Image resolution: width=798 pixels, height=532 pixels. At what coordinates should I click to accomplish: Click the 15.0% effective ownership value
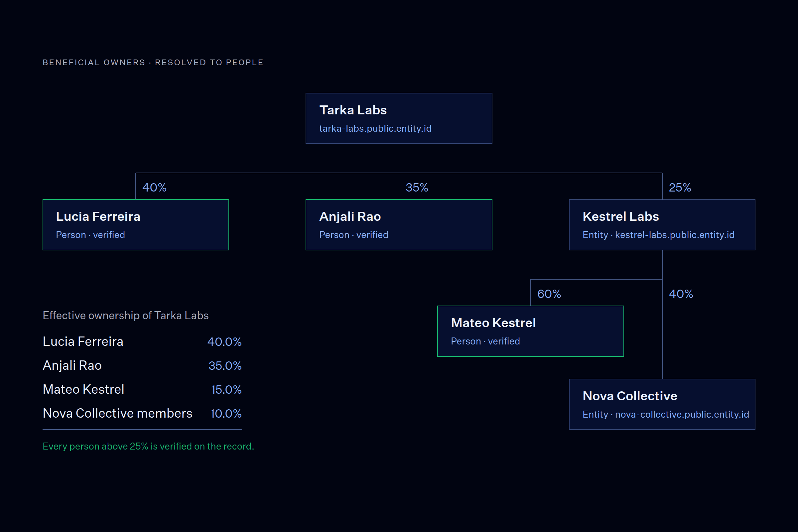(x=226, y=389)
